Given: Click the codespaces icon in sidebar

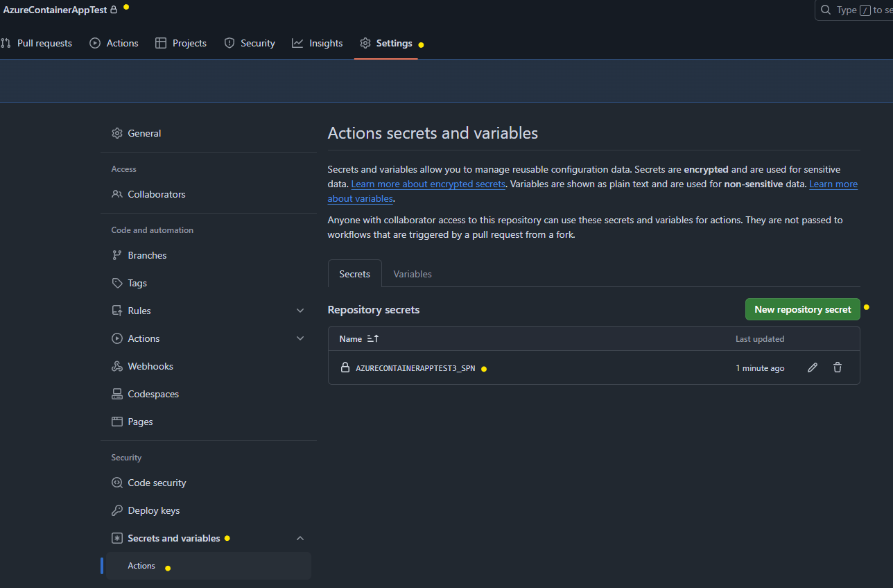Looking at the screenshot, I should point(117,394).
